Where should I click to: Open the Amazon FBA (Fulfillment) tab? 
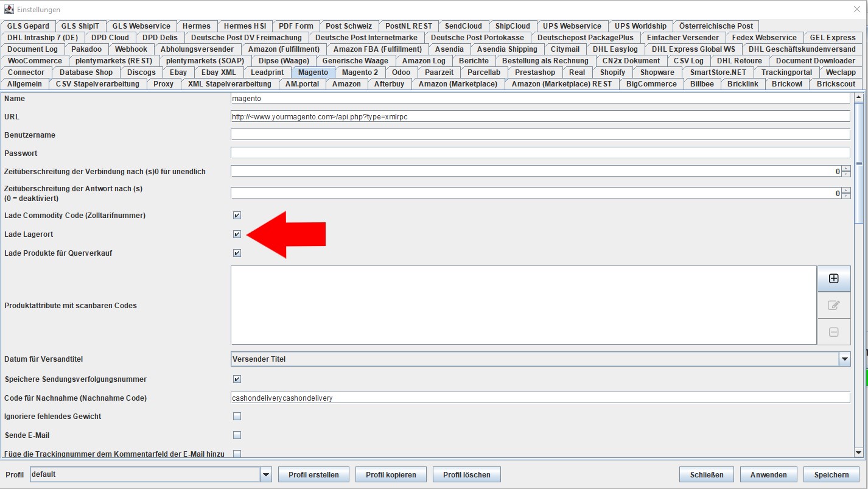pyautogui.click(x=377, y=49)
